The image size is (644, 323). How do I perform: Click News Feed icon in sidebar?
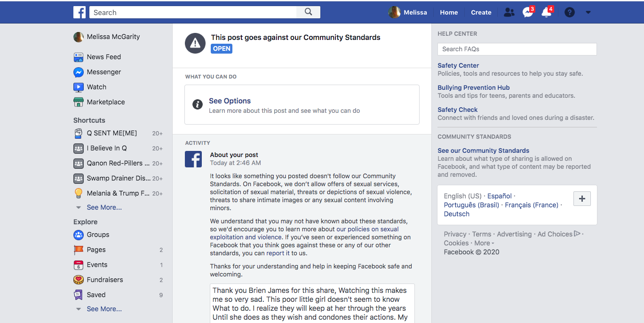79,57
